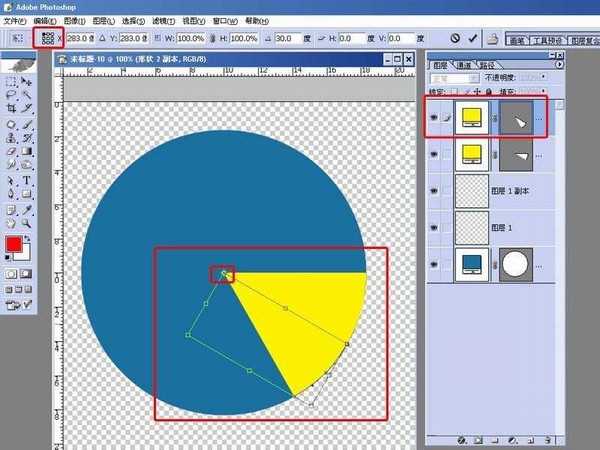The width and height of the screenshot is (600, 450).
Task: Select the Slice tool
Action: [26, 108]
